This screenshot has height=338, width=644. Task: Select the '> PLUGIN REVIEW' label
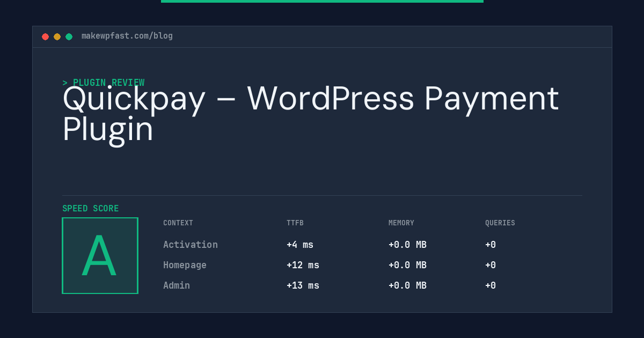pos(103,83)
